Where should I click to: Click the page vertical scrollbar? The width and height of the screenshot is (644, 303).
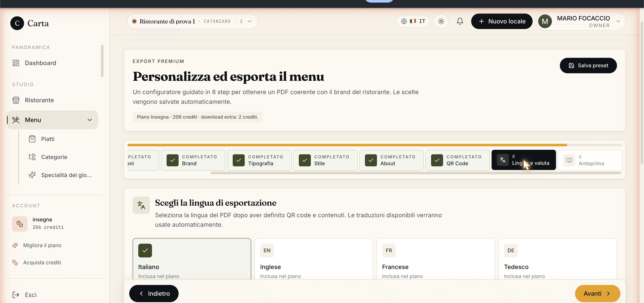642,93
